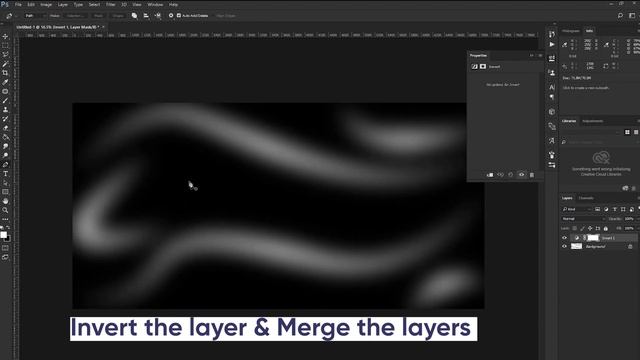Viewport: 640px width, 360px height.
Task: Filter layers by adjustment layers icon
Action: pyautogui.click(x=606, y=209)
